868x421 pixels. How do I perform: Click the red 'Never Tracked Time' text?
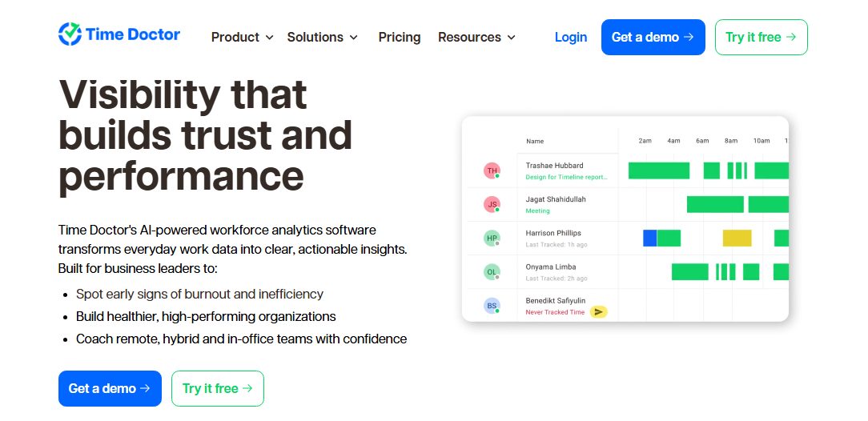click(x=555, y=312)
